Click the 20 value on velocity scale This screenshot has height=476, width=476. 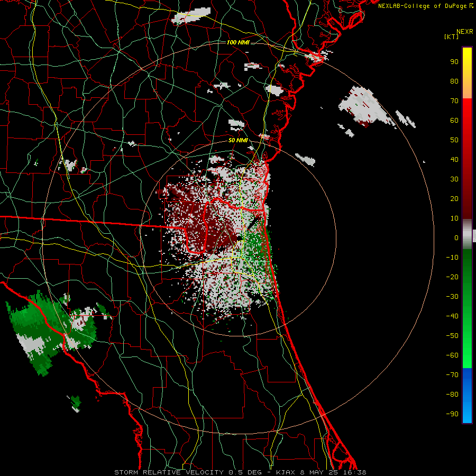[454, 199]
